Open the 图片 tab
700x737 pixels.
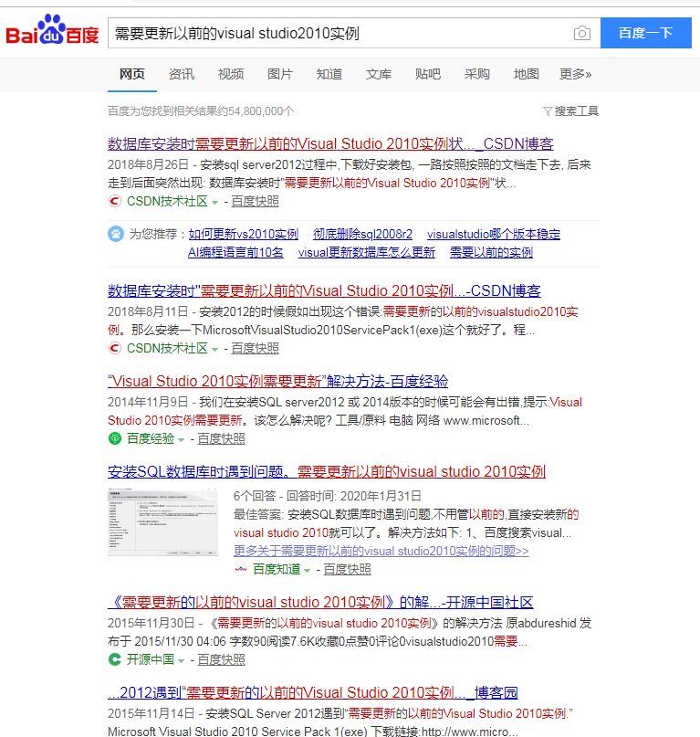pos(280,74)
